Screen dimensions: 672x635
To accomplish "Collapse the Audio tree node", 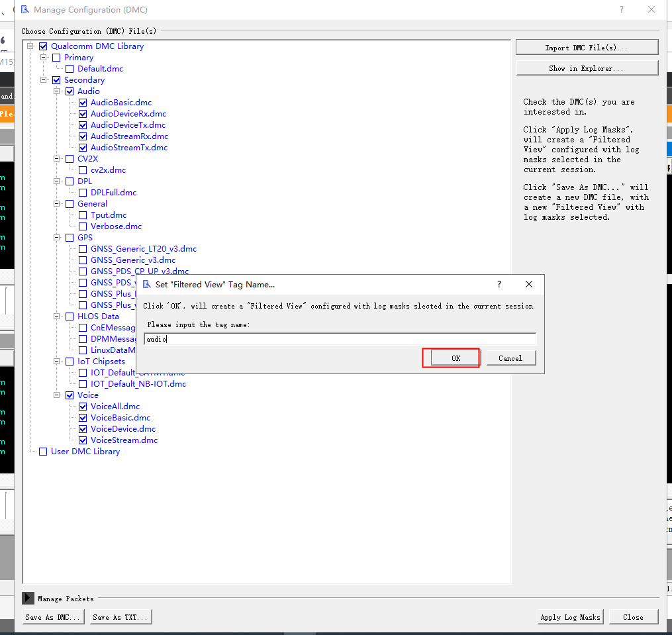I will click(56, 91).
